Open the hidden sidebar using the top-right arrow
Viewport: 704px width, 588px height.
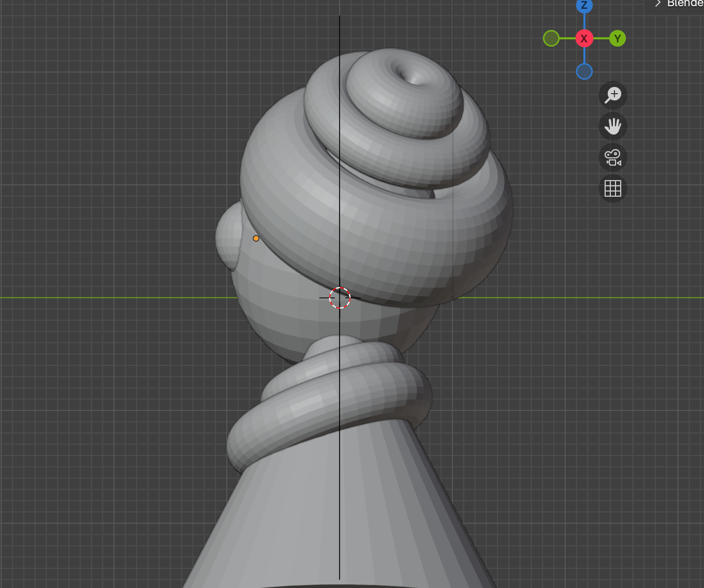657,4
